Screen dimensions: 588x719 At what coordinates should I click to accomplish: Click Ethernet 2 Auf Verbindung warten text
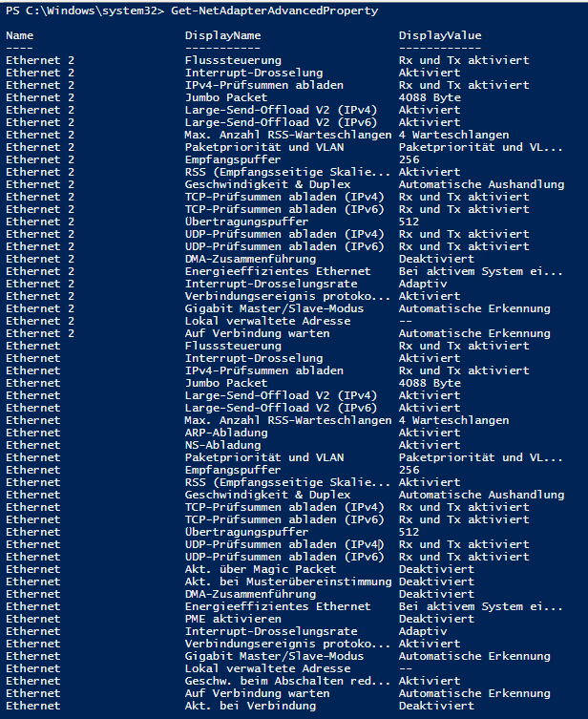[x=257, y=333]
